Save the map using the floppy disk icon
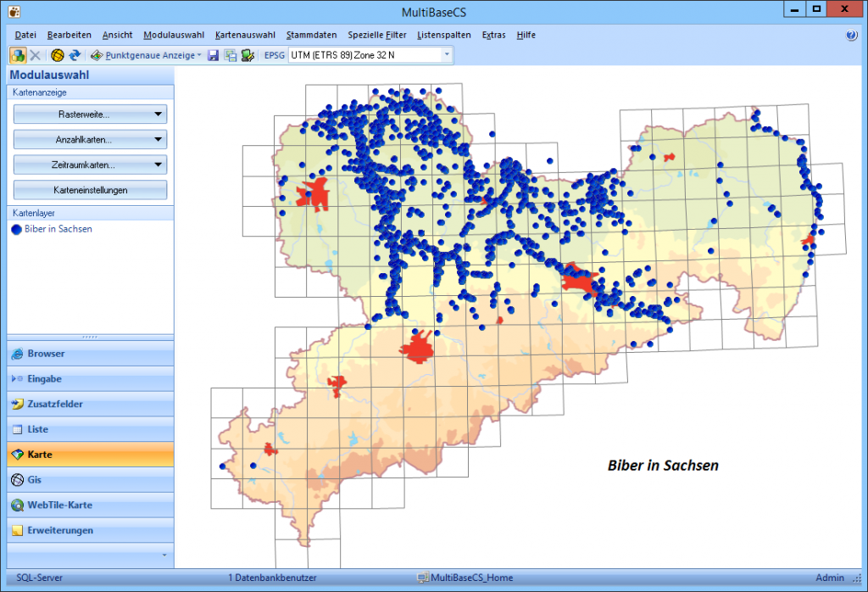The width and height of the screenshot is (868, 592). click(213, 55)
